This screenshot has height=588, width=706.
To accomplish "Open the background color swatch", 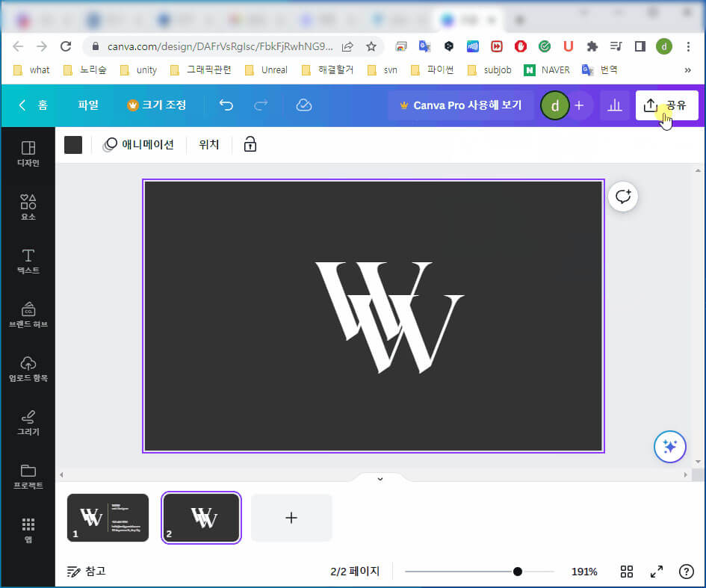I will (73, 144).
